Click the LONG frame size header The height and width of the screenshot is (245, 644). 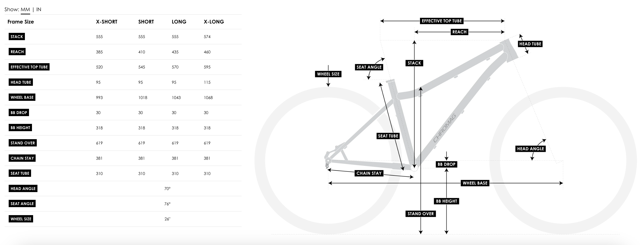click(x=179, y=22)
